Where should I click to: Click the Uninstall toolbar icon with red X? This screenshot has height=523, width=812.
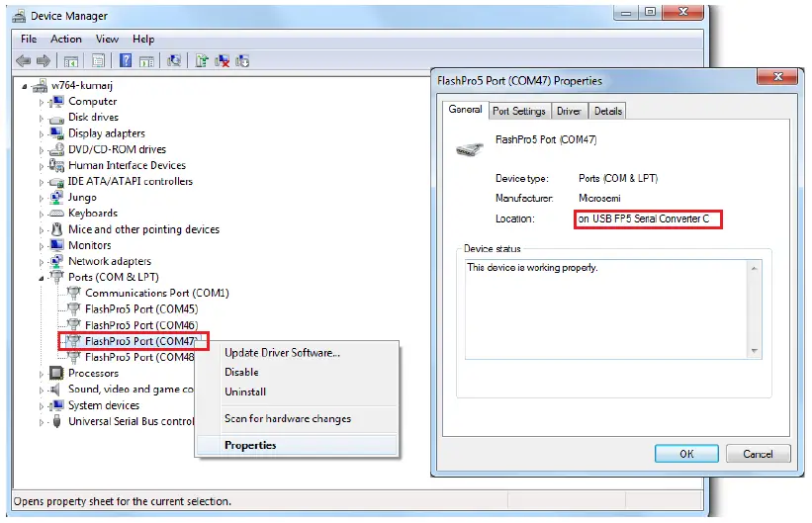click(x=223, y=60)
